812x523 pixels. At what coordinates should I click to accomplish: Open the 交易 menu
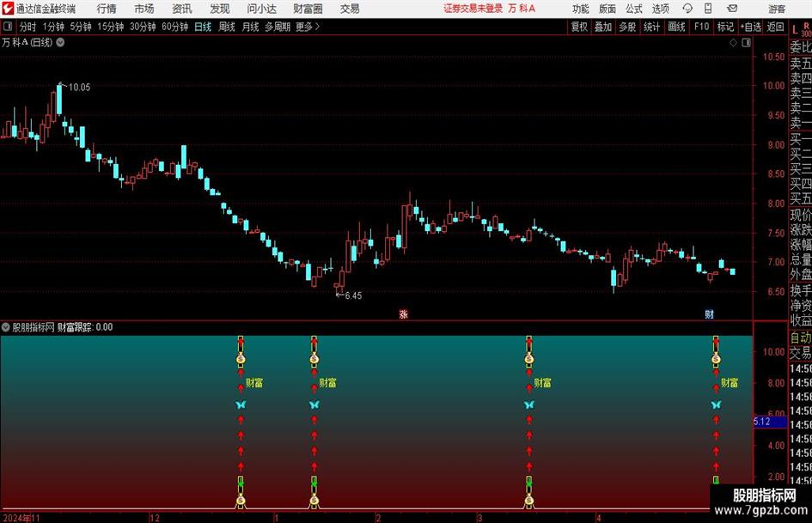pyautogui.click(x=350, y=9)
